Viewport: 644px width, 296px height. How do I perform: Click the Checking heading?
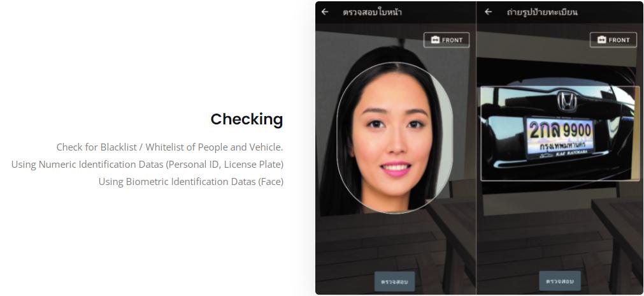click(x=247, y=119)
